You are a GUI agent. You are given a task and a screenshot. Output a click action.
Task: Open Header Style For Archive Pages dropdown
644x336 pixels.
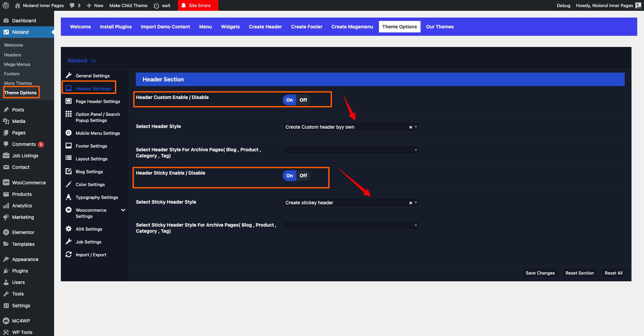(350, 150)
